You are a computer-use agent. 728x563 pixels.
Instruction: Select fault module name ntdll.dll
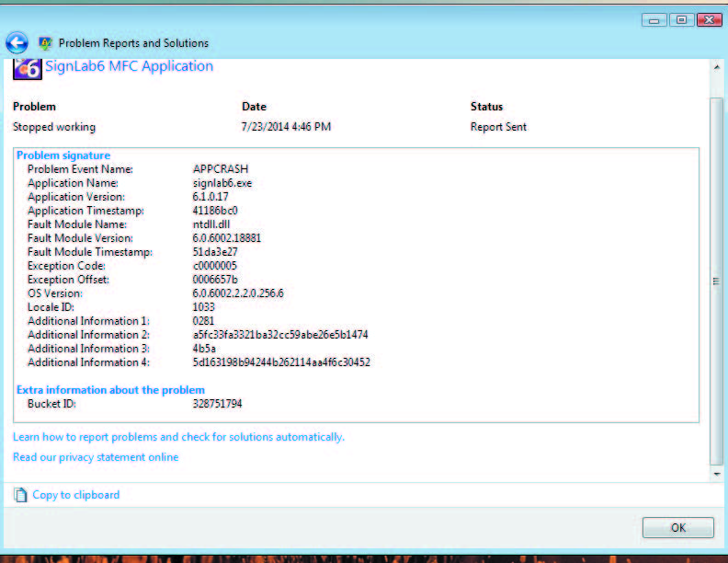(x=211, y=224)
